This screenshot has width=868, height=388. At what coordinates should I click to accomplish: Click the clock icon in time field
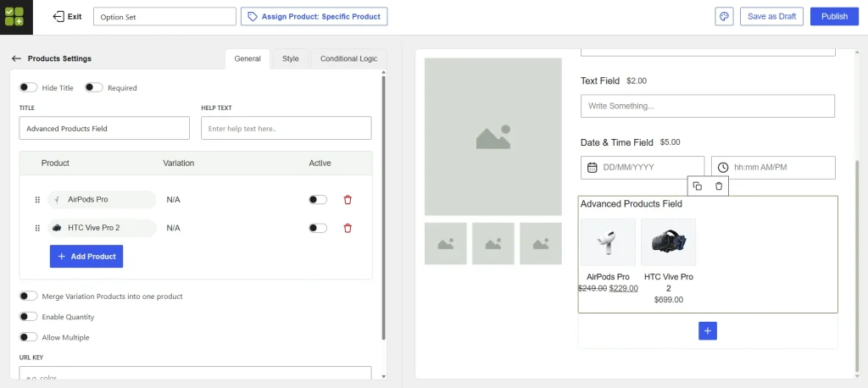(722, 167)
